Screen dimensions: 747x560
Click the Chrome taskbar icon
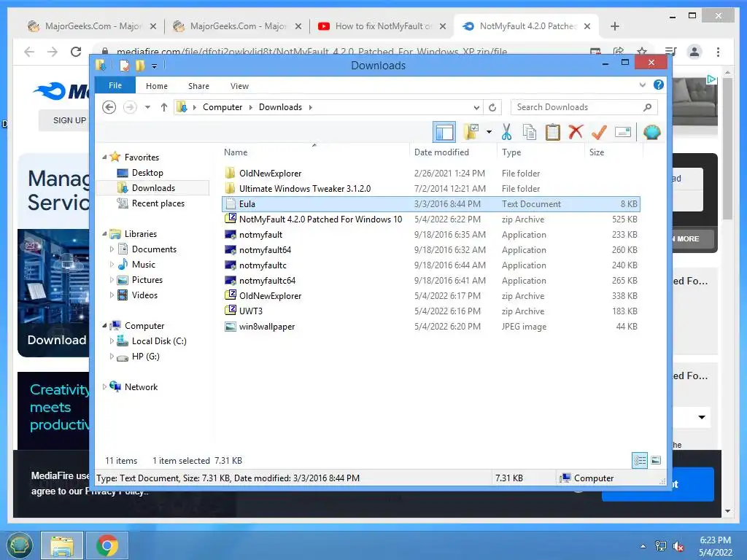click(107, 545)
